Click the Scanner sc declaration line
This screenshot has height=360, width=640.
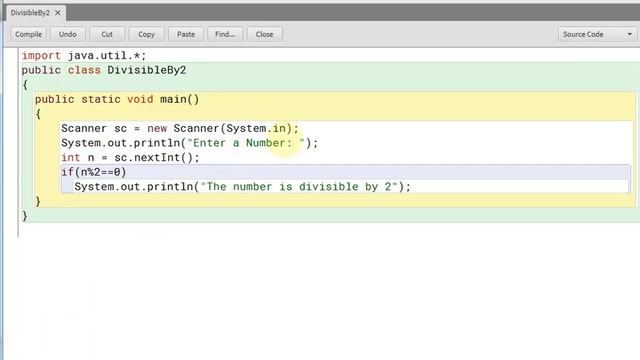[x=180, y=129]
